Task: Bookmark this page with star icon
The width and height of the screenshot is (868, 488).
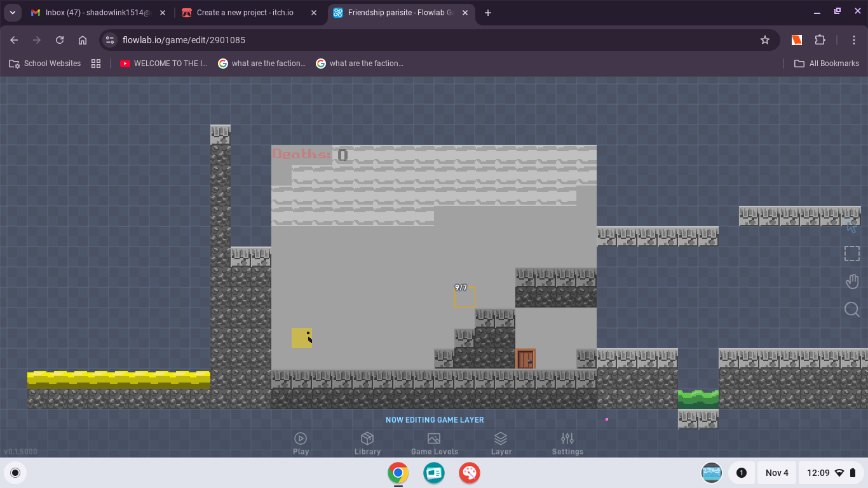Action: 765,40
